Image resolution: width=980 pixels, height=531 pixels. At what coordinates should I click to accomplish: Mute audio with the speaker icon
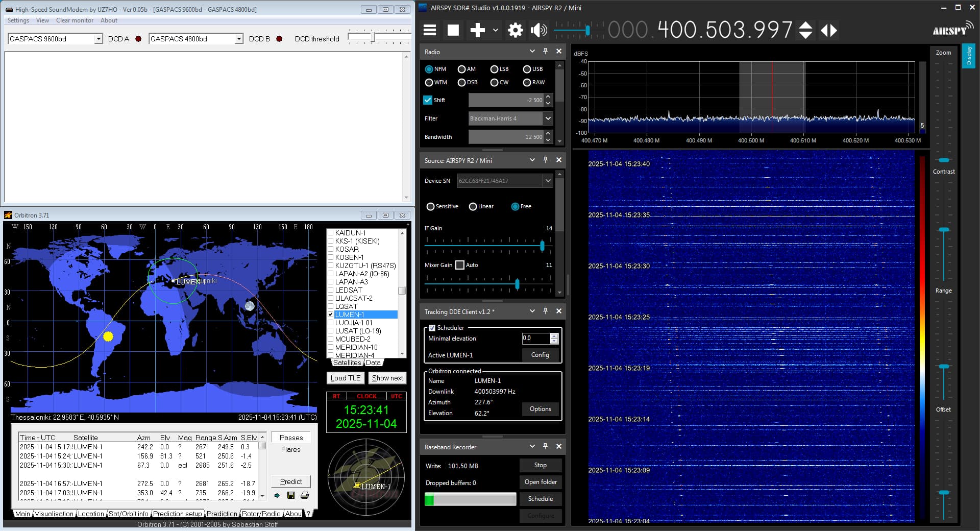[x=538, y=30]
